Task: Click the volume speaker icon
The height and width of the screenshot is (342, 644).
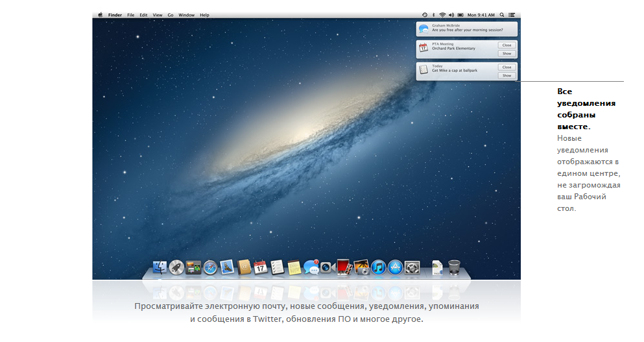Action: [451, 15]
